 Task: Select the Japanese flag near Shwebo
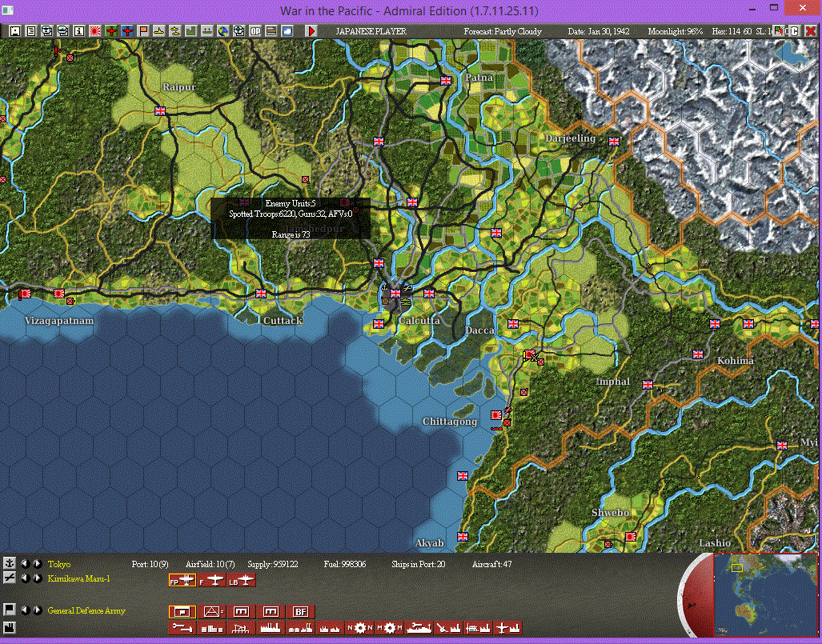coord(631,536)
